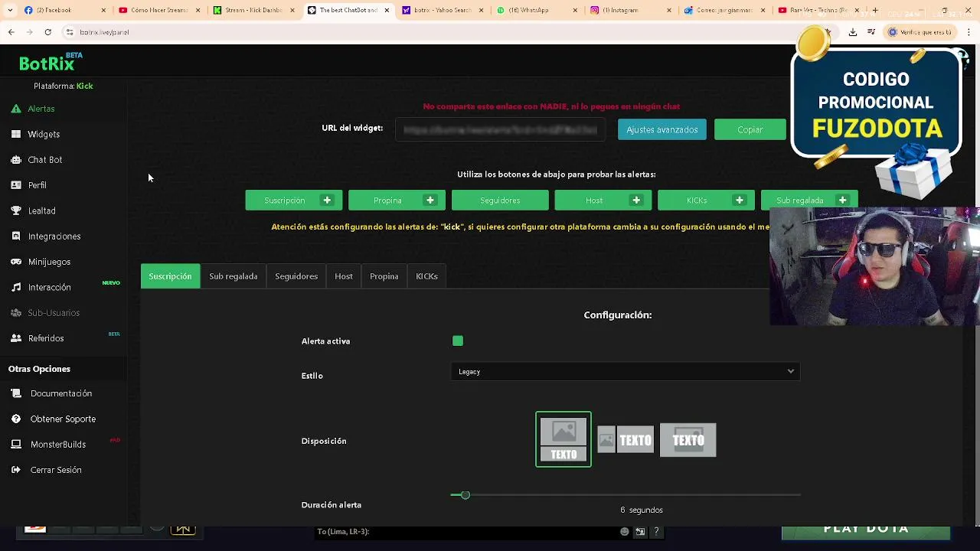Select the Cerrar Sesión logout icon
Image resolution: width=980 pixels, height=551 pixels.
pyautogui.click(x=16, y=470)
